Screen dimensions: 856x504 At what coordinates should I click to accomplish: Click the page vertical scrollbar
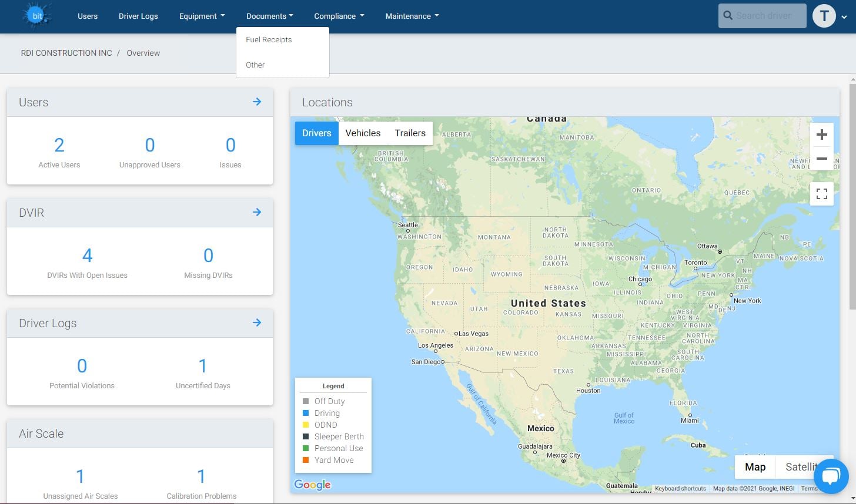click(x=852, y=197)
